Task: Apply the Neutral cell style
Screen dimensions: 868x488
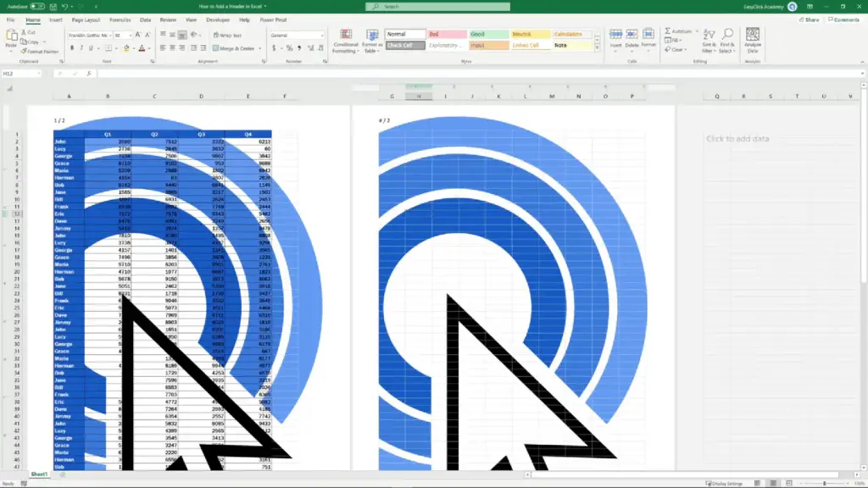Action: tap(530, 34)
